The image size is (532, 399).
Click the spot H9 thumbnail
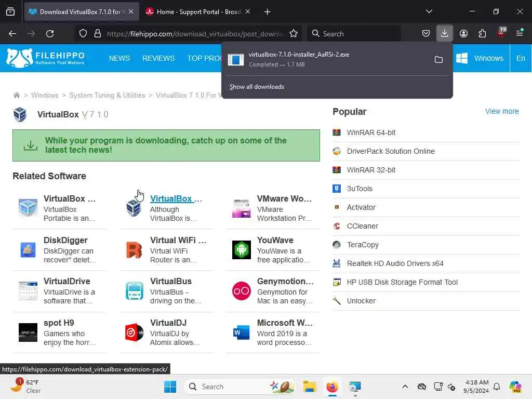tap(28, 332)
